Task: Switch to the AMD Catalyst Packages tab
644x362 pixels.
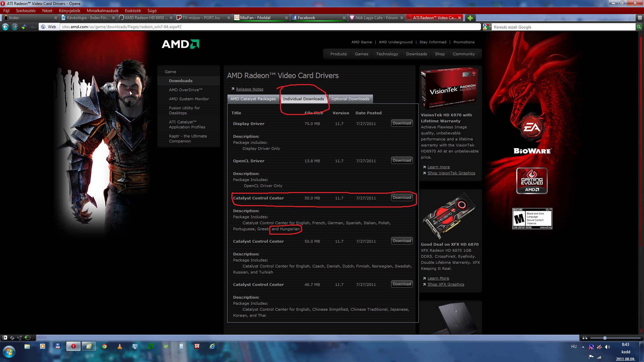Action: (253, 99)
